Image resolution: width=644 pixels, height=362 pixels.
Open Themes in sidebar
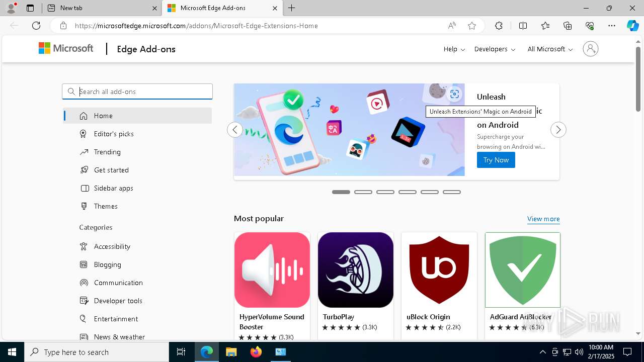point(137,206)
